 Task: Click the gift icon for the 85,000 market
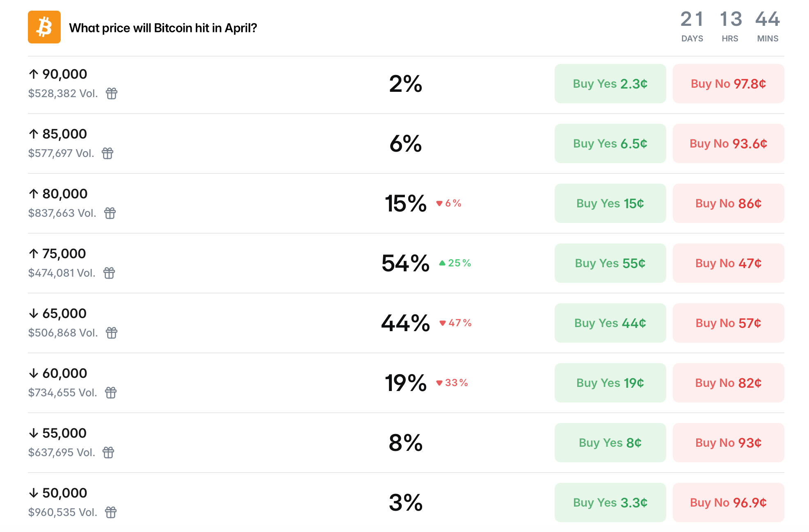107,154
